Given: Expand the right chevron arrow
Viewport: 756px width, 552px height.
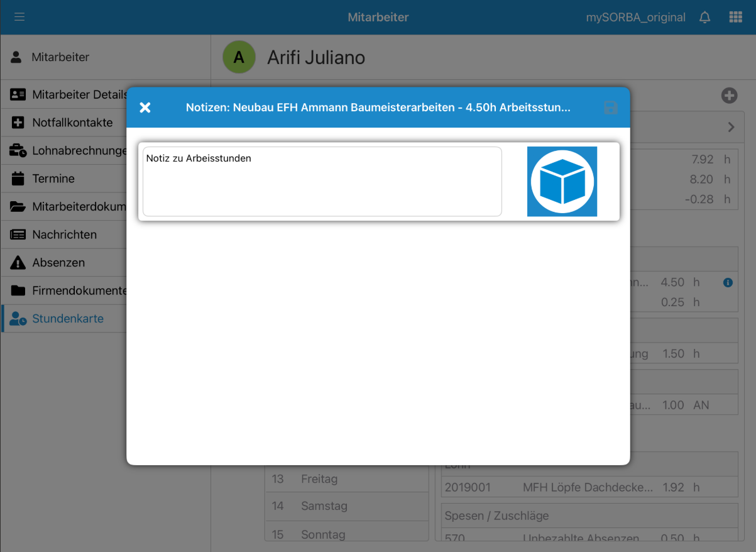Looking at the screenshot, I should (731, 127).
